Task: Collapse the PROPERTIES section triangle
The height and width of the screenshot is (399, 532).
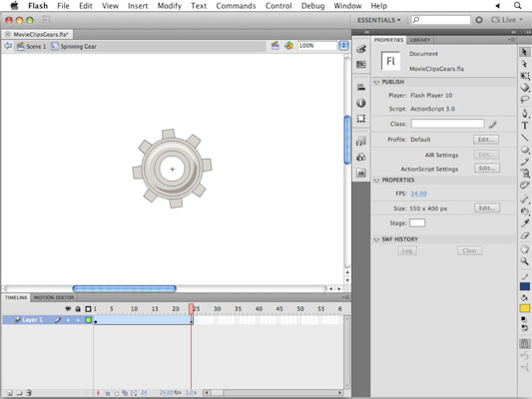Action: pos(376,181)
